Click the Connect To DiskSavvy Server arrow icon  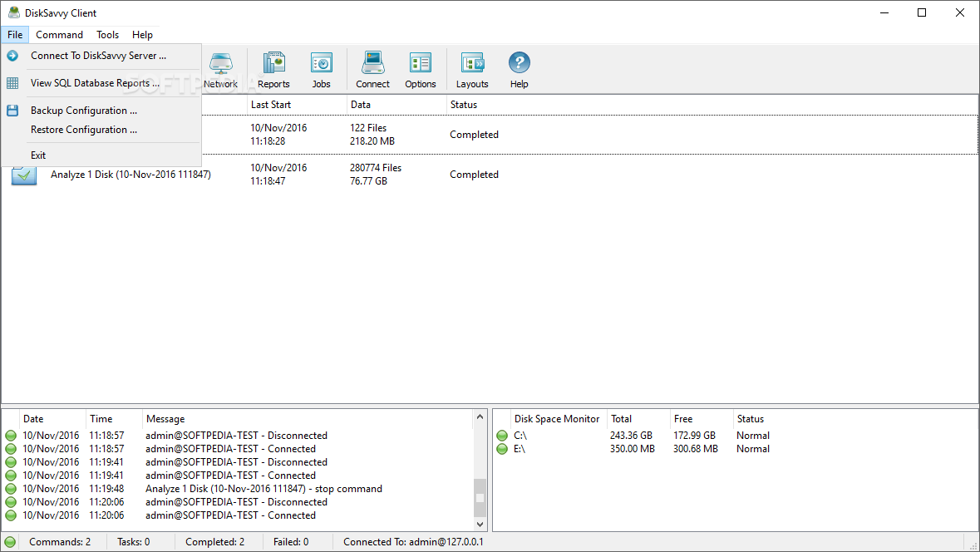click(x=12, y=56)
